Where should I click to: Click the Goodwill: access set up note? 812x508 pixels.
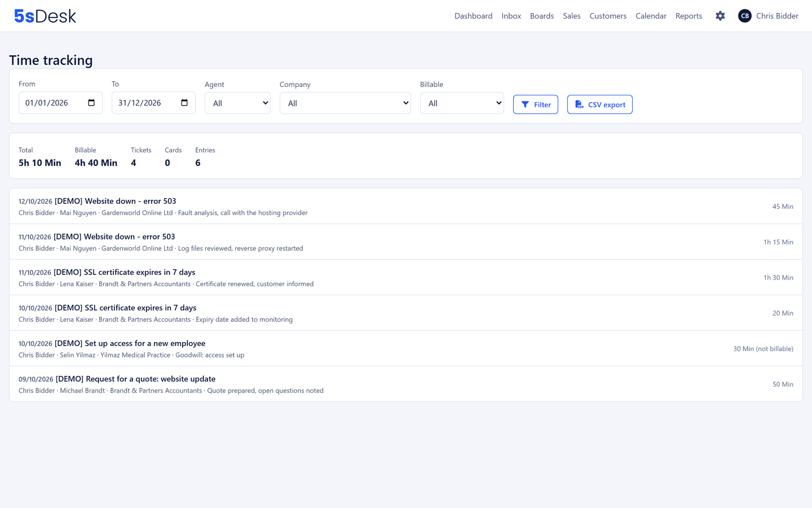(x=210, y=355)
